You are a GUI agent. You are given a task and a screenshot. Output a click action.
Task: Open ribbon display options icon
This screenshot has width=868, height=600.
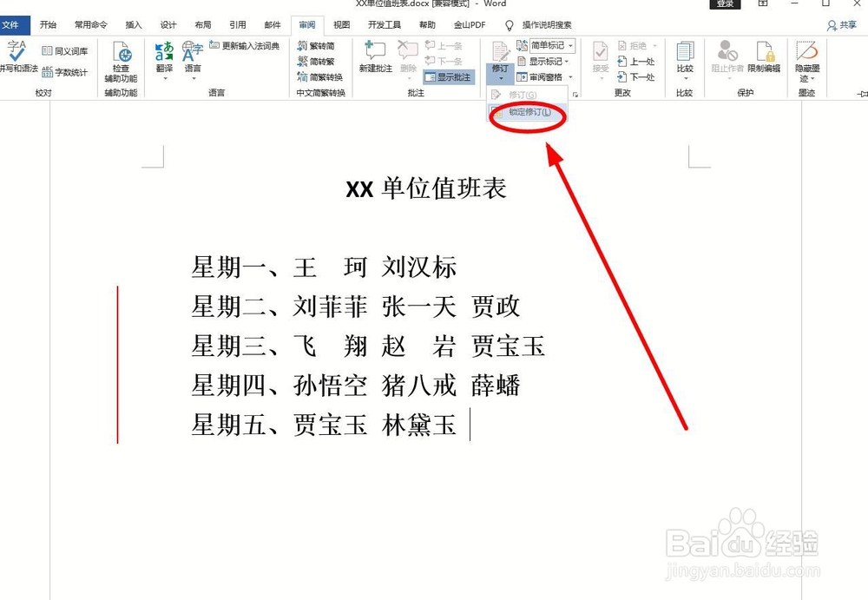tap(763, 3)
